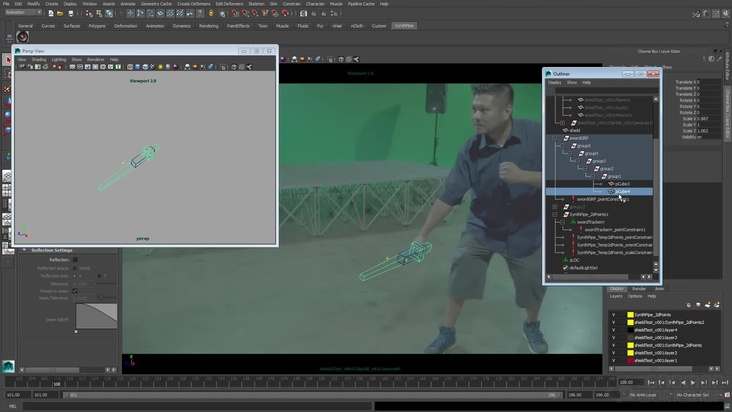732x412 pixels.
Task: Create new empty display layer icon
Action: 708,305
